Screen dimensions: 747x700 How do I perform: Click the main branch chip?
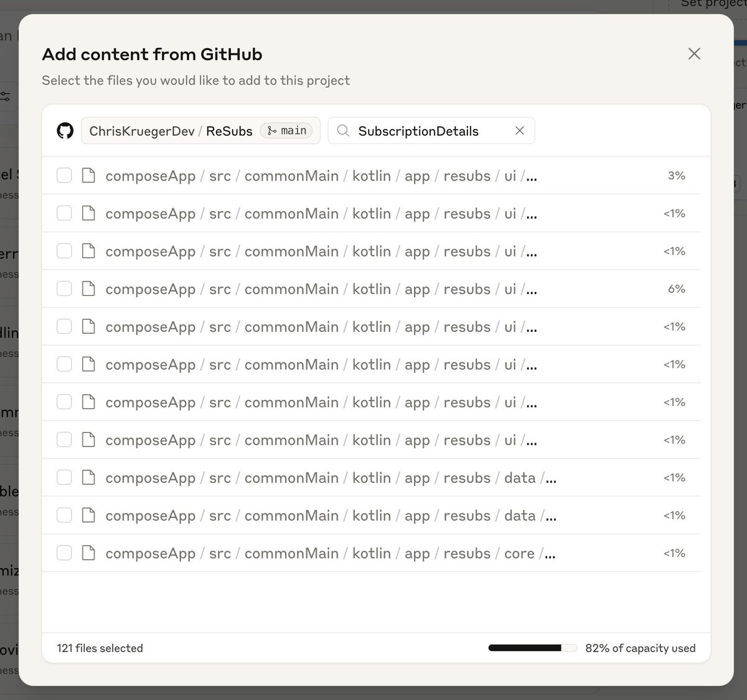286,131
